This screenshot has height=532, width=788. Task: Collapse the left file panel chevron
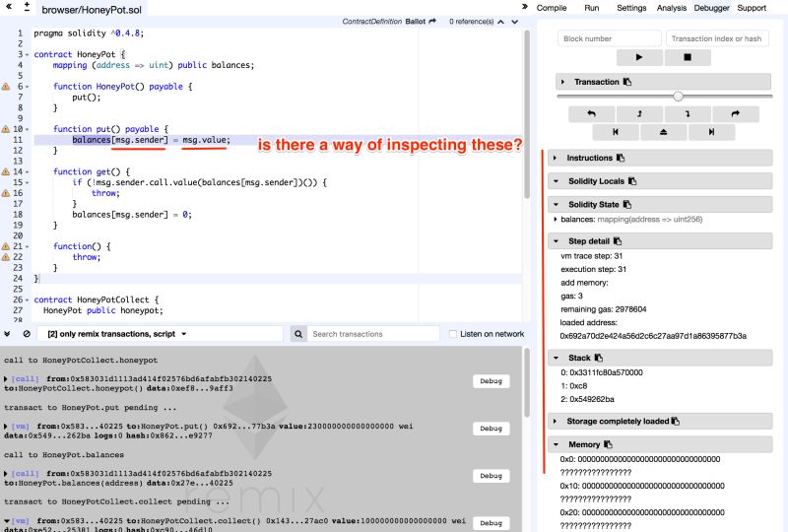9,7
